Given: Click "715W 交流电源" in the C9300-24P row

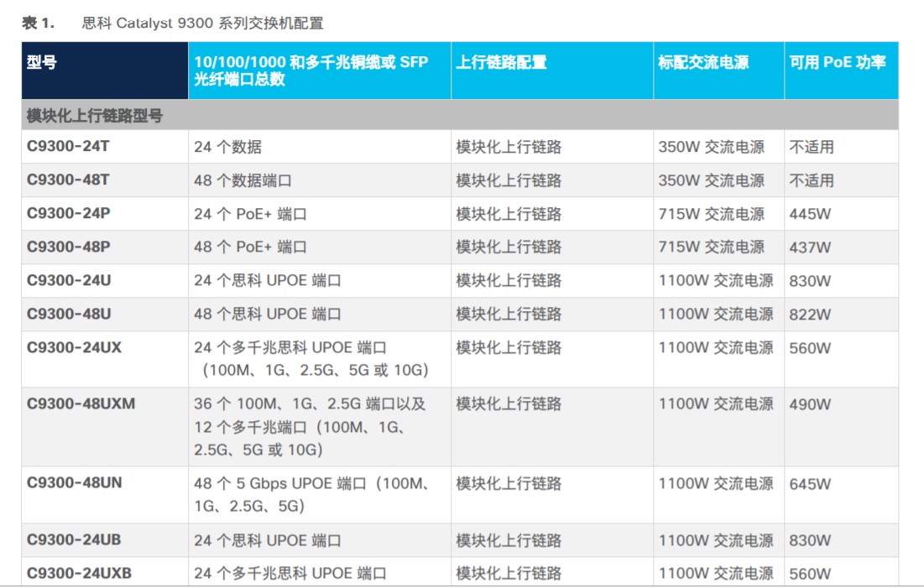Looking at the screenshot, I should (x=712, y=214).
